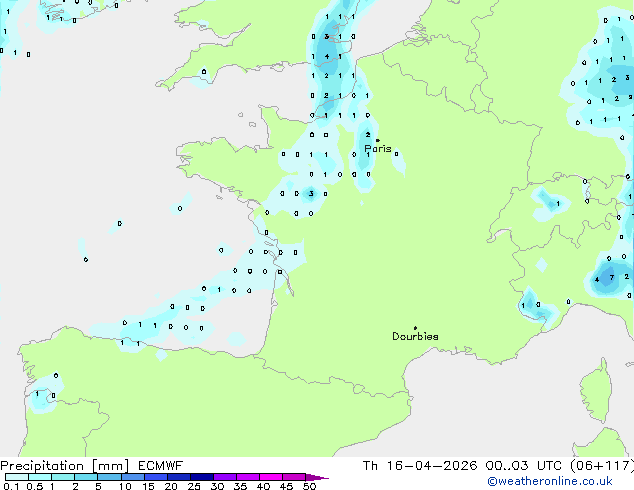Click the 7 mm precipitation value on map
Viewport: 634px width, 490px height.
(612, 277)
